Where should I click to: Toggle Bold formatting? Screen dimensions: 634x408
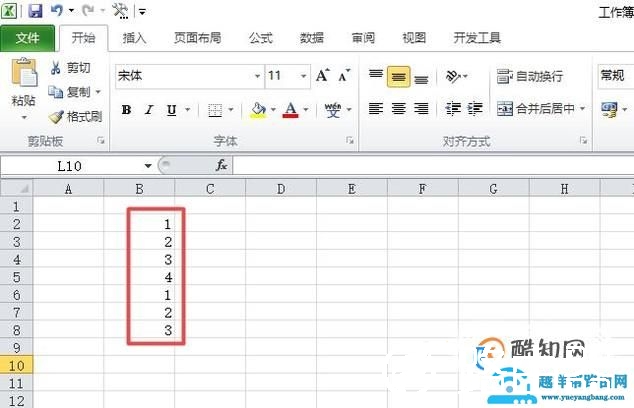[x=126, y=110]
